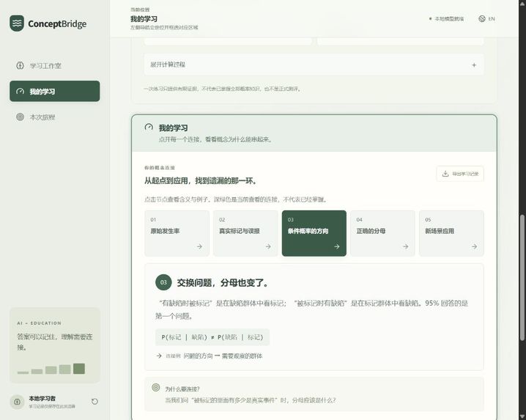Click the arrow on 条件概率的方向 card
526x420 pixels.
pyautogui.click(x=337, y=246)
